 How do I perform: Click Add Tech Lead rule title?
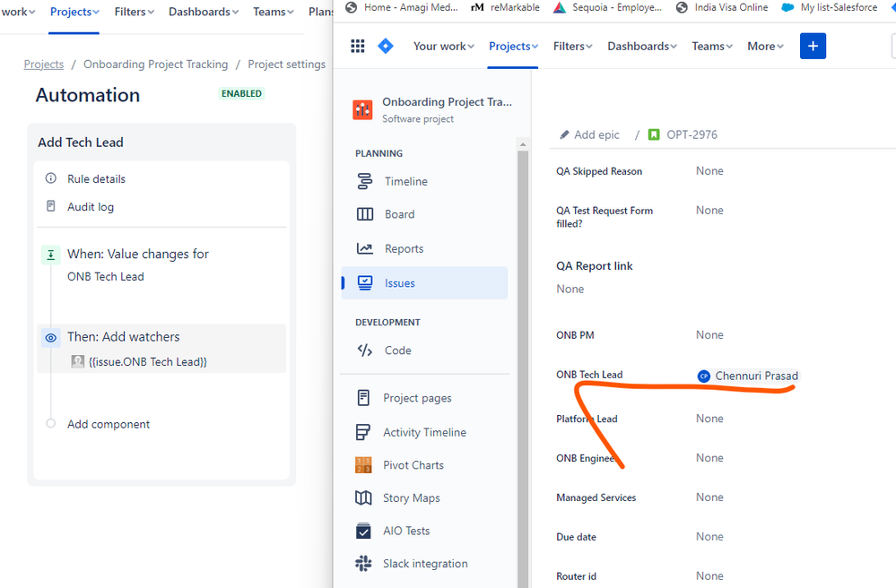click(81, 143)
